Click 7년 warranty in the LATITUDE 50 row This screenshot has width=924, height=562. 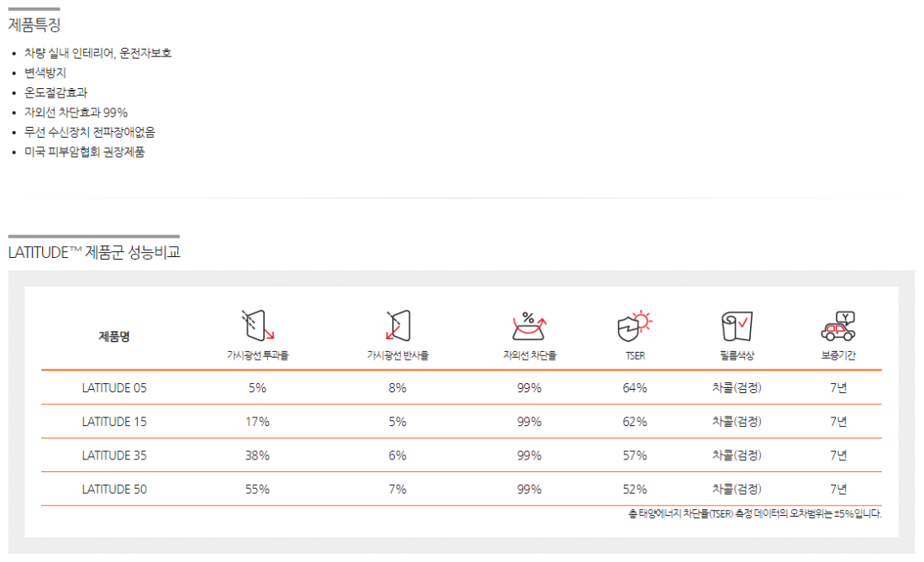pos(838,490)
